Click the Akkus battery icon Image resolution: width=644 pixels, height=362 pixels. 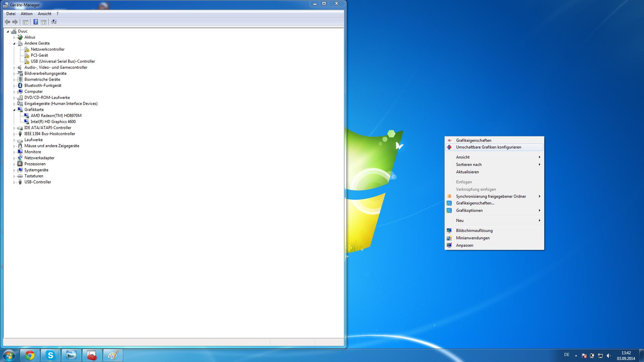point(20,37)
